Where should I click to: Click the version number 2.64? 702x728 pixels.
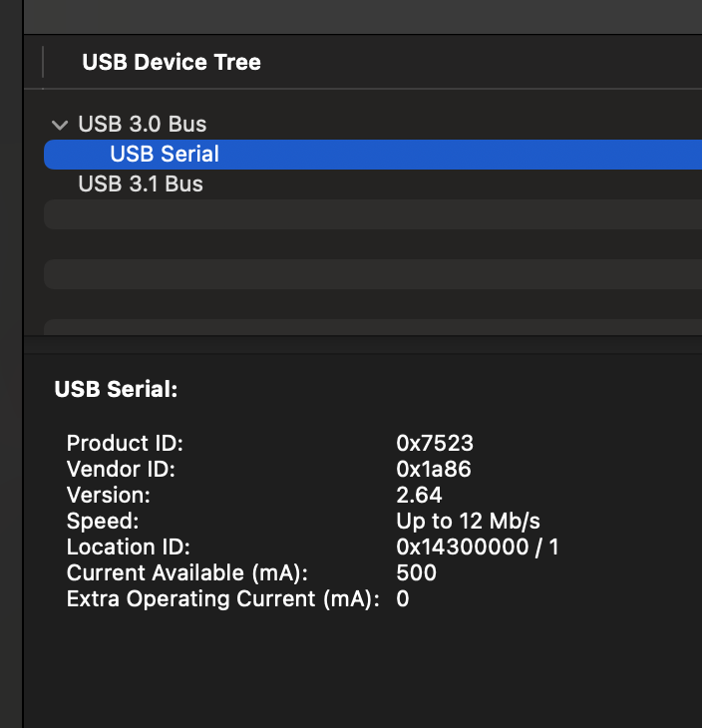click(x=419, y=495)
